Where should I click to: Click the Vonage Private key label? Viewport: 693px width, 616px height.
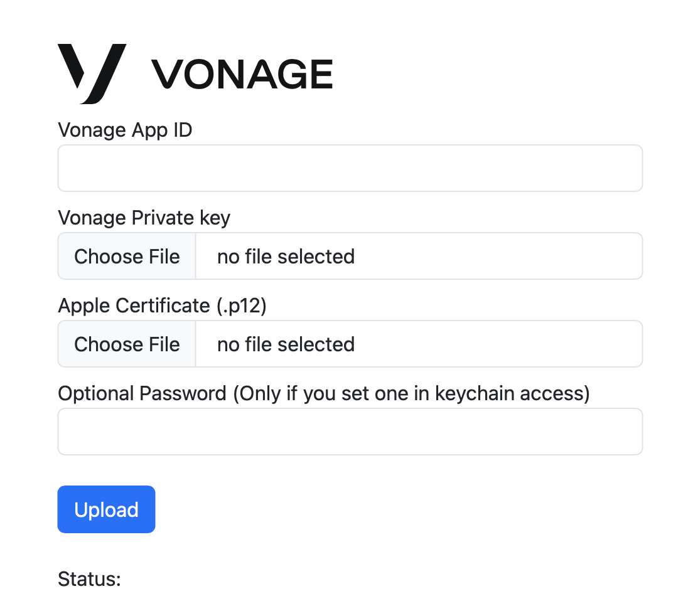pyautogui.click(x=144, y=218)
